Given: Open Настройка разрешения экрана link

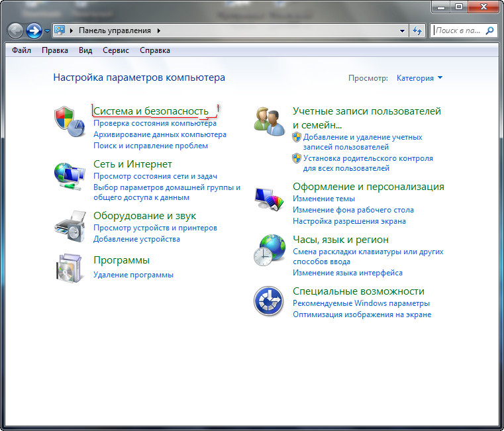Looking at the screenshot, I should [349, 221].
